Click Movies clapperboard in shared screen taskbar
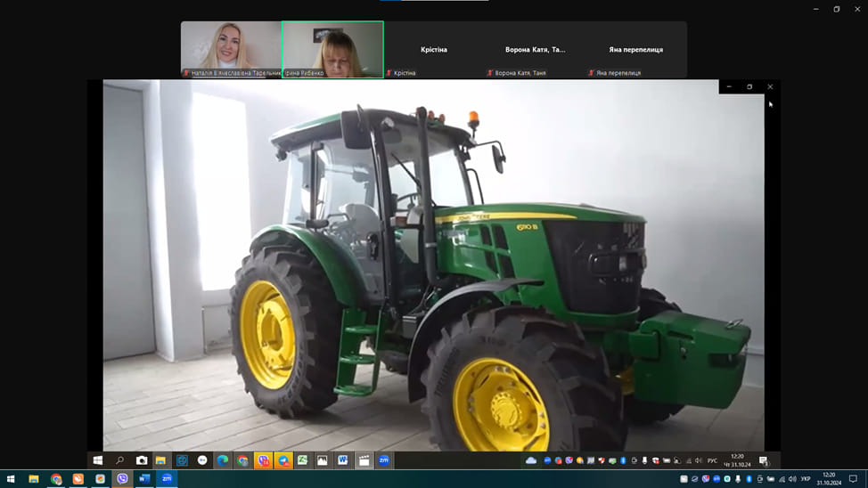The width and height of the screenshot is (868, 488). click(364, 460)
